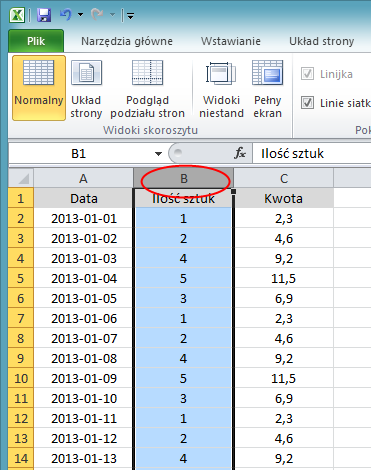Select cell with date 2013-01-01
This screenshot has width=371, height=470.
pos(83,218)
